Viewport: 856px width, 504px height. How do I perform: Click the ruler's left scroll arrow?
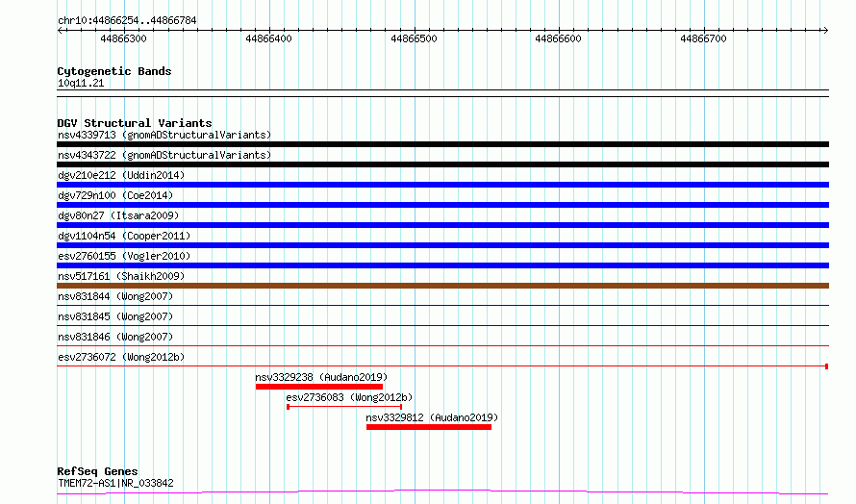click(x=61, y=31)
